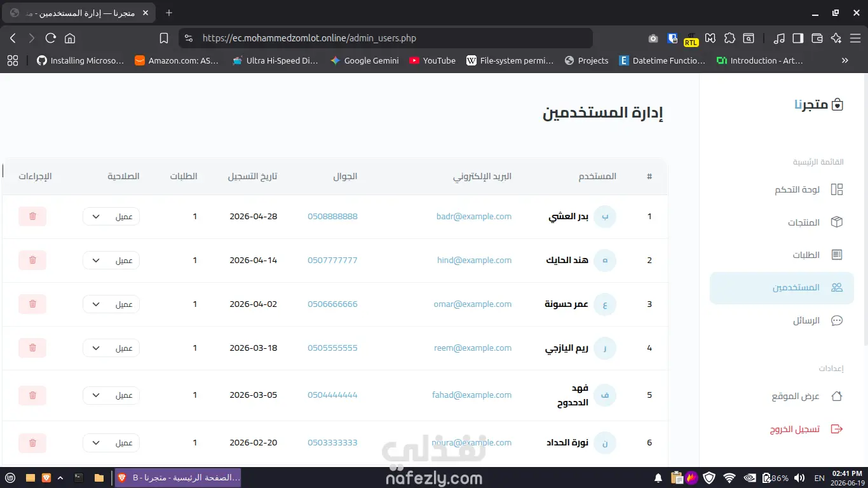Viewport: 868px width, 488px height.
Task: Bookmark this page
Action: 163,38
